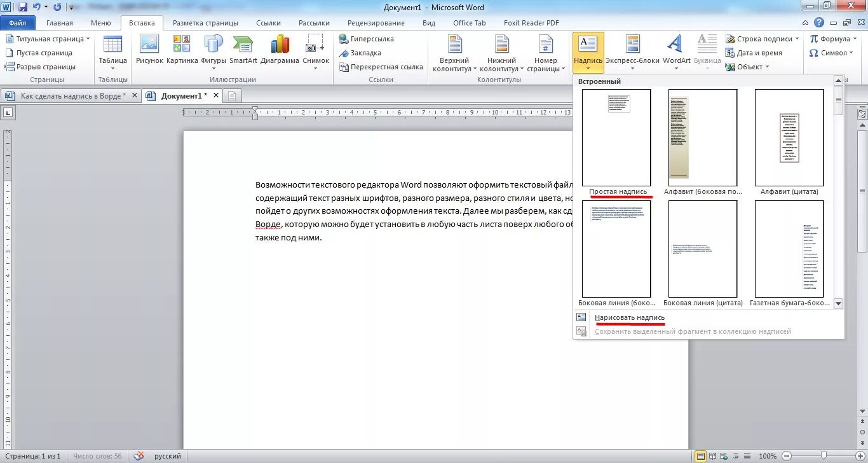
Task: Insert a cross-reference with Перекрестная ссылка
Action: pos(381,67)
